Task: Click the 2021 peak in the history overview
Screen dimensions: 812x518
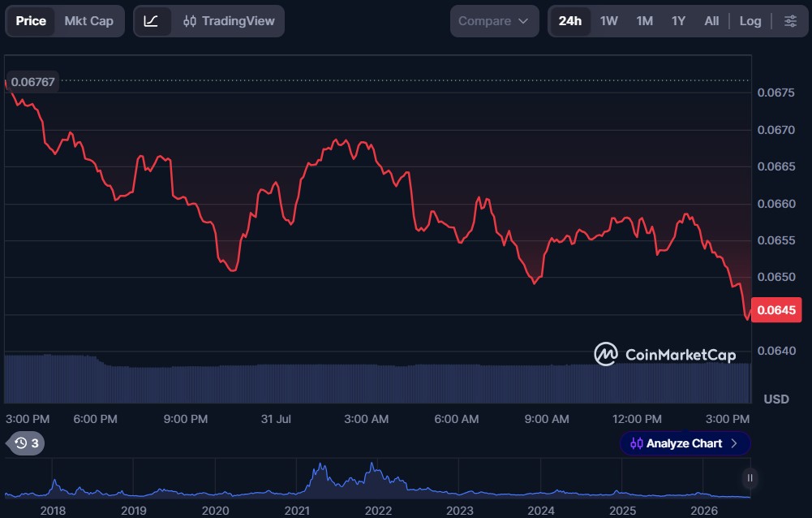Action: [x=320, y=465]
